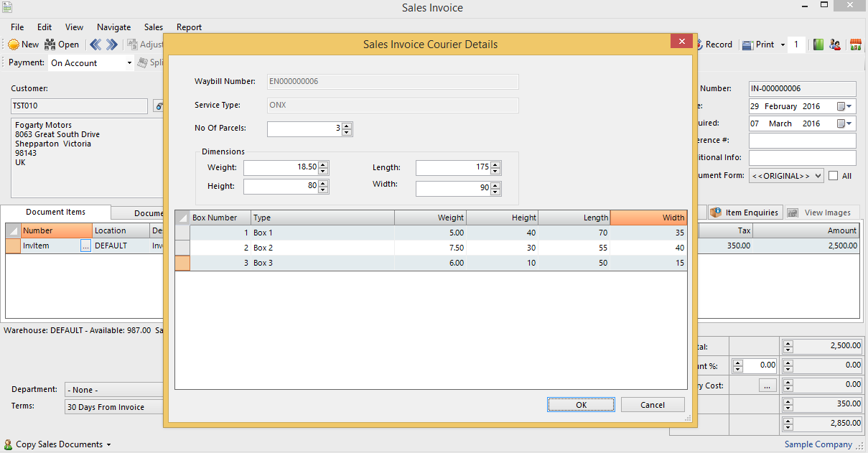Open the customers people icon
Viewport: 868px width, 453px height.
(835, 45)
